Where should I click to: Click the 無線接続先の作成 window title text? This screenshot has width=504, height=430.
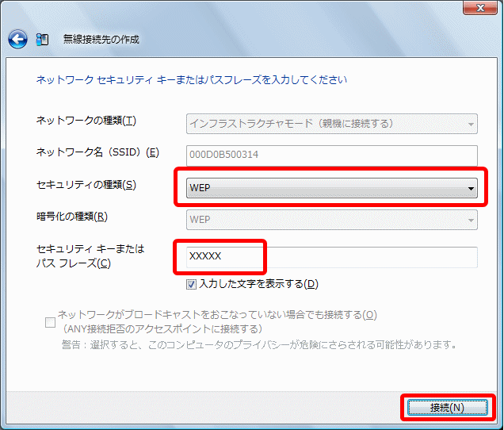101,39
